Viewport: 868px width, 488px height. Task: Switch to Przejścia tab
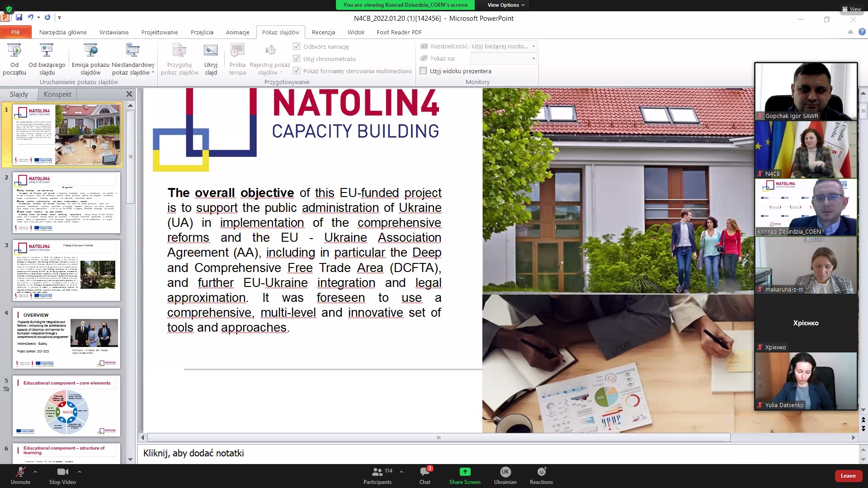tap(202, 32)
